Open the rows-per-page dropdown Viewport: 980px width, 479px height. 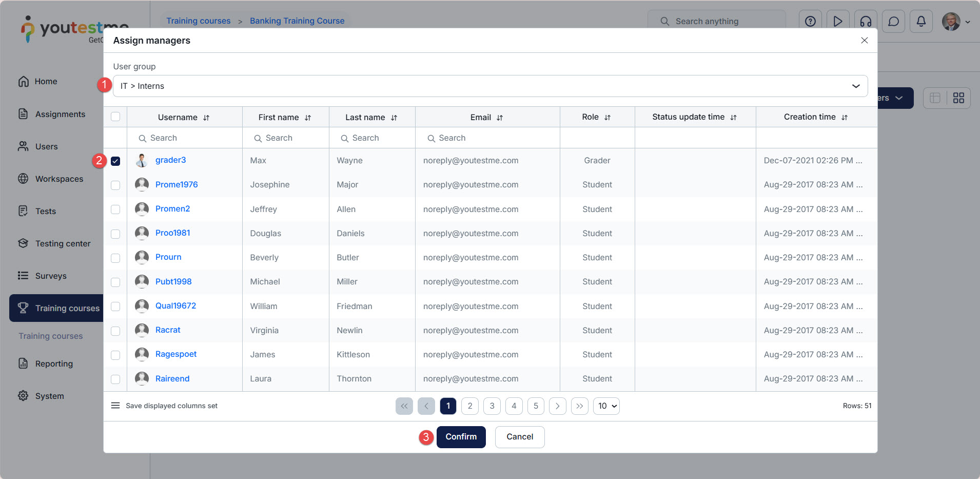[606, 406]
